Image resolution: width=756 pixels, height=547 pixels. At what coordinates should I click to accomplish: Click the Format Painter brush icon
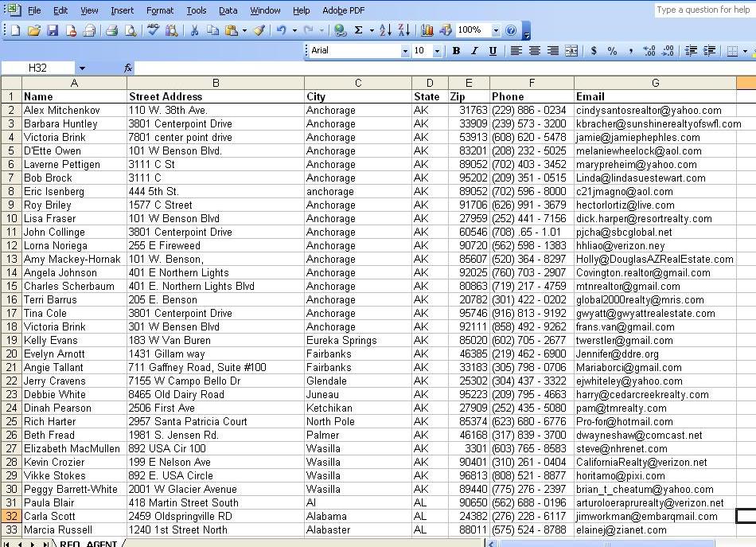(x=259, y=30)
